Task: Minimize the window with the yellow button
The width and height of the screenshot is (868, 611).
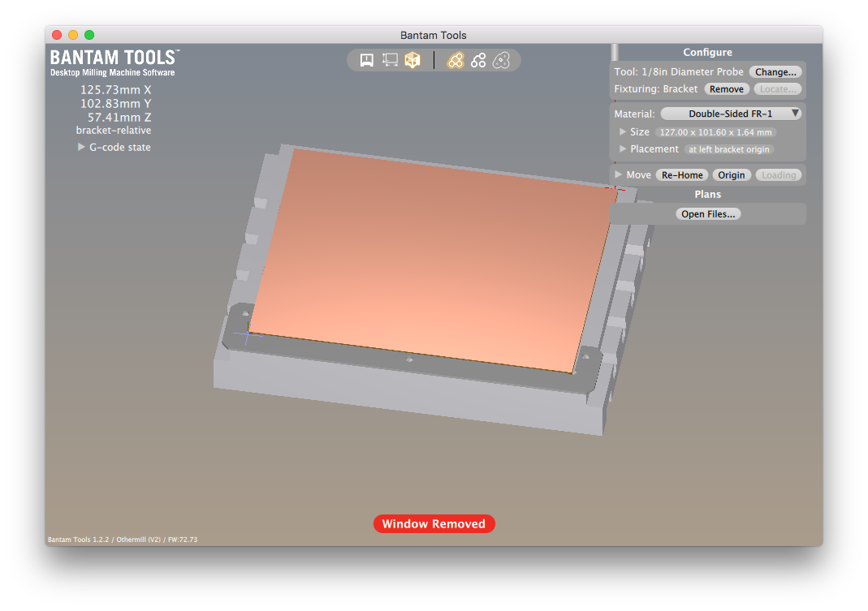Action: click(73, 35)
